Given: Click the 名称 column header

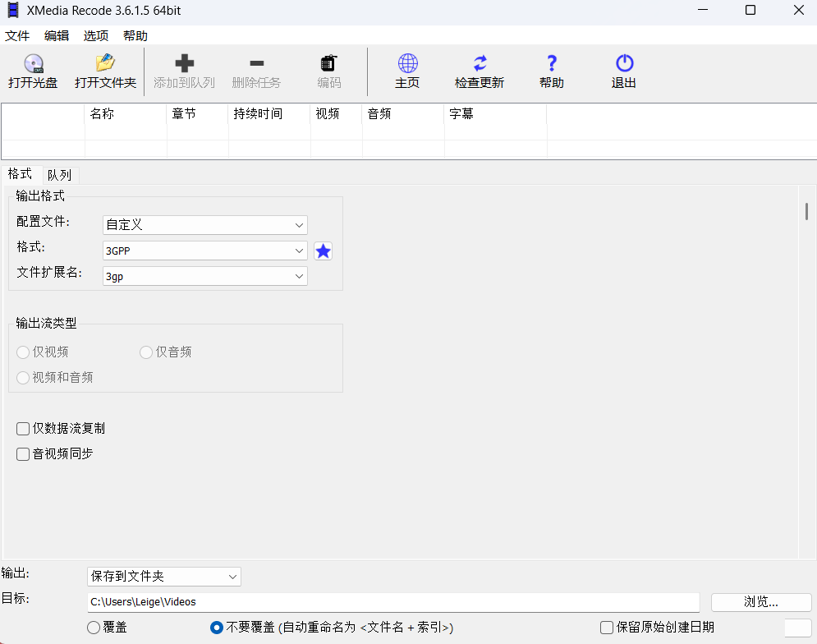Looking at the screenshot, I should [x=126, y=113].
